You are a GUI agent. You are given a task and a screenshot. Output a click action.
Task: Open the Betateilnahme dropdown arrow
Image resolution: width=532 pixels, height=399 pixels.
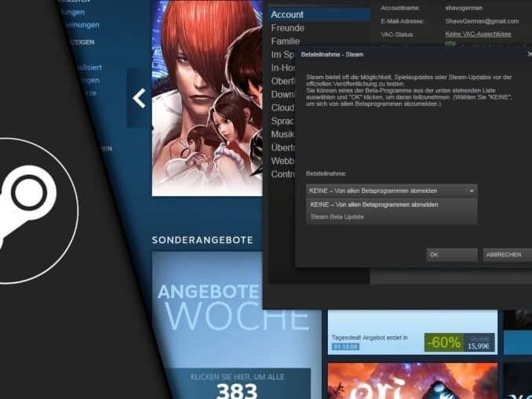(x=472, y=191)
